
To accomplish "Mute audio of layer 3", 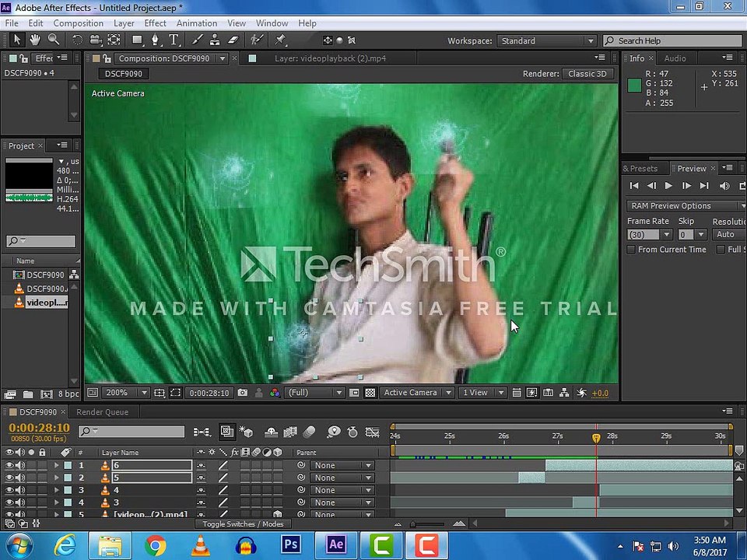I will coord(20,502).
